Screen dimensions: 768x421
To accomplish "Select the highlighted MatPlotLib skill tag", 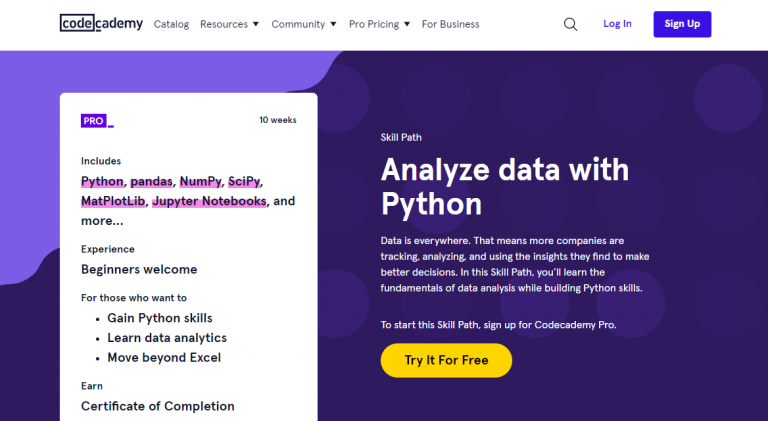I will tap(112, 201).
